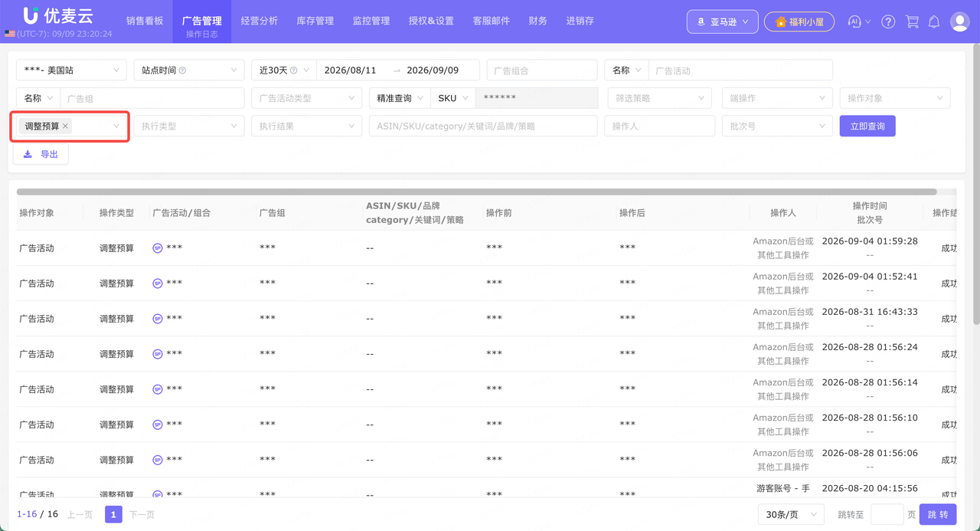Screen dimensions: 980x531
Task: Focus the ASIN/SKU/category keyword search field
Action: (x=483, y=126)
